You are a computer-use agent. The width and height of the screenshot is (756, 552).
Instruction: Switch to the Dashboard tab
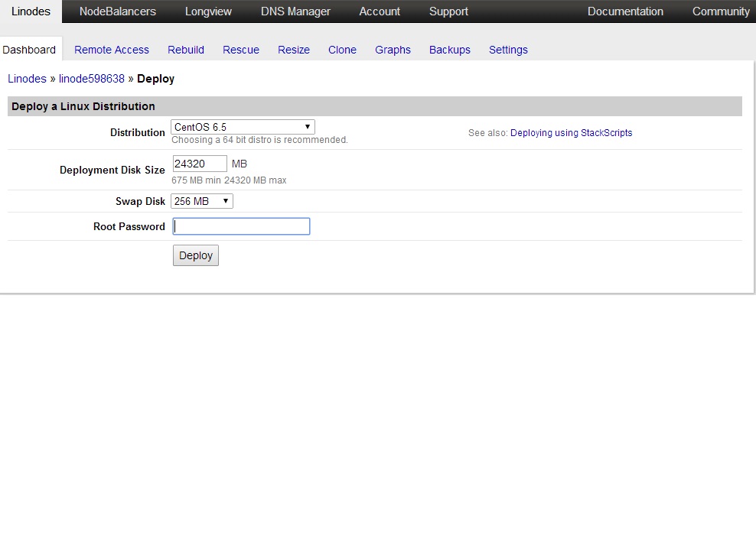[29, 50]
